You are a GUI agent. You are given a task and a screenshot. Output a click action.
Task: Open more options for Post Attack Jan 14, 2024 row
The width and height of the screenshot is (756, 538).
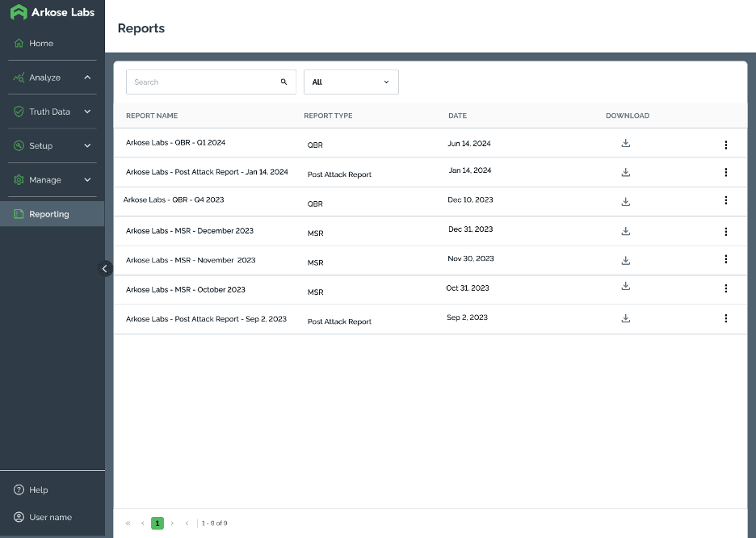[725, 172]
